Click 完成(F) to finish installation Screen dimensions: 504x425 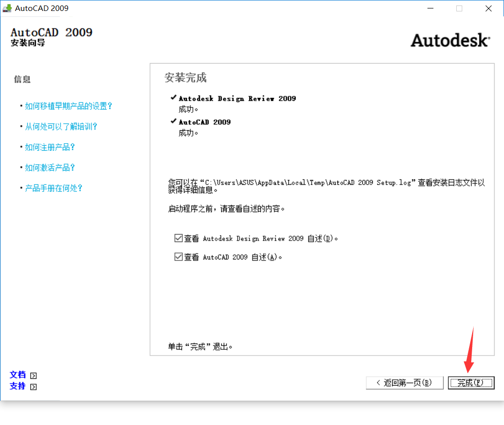click(x=471, y=383)
